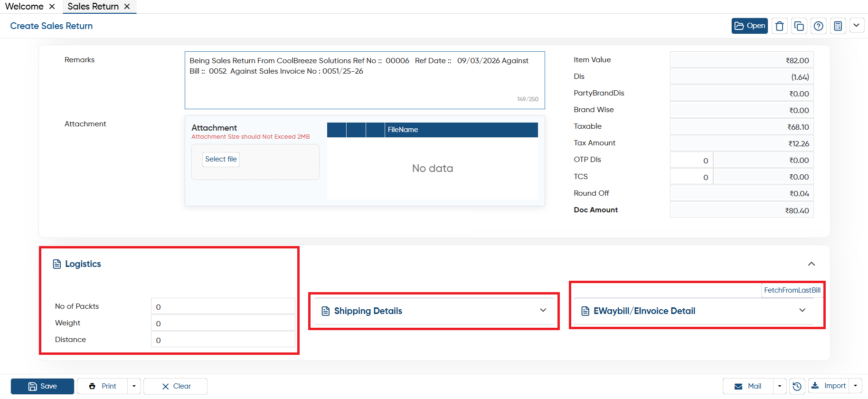This screenshot has width=868, height=399.
Task: Expand the header chevron dropdown menu
Action: click(x=857, y=25)
